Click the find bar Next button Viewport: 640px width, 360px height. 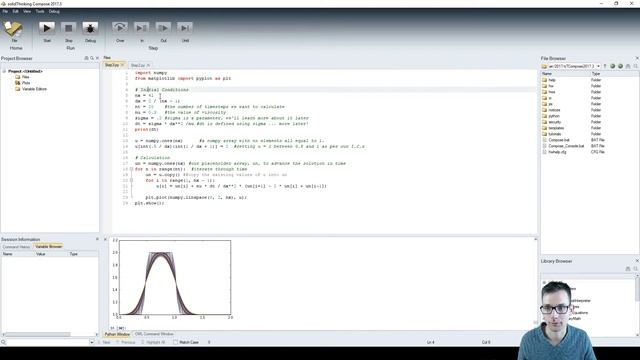click(104, 342)
